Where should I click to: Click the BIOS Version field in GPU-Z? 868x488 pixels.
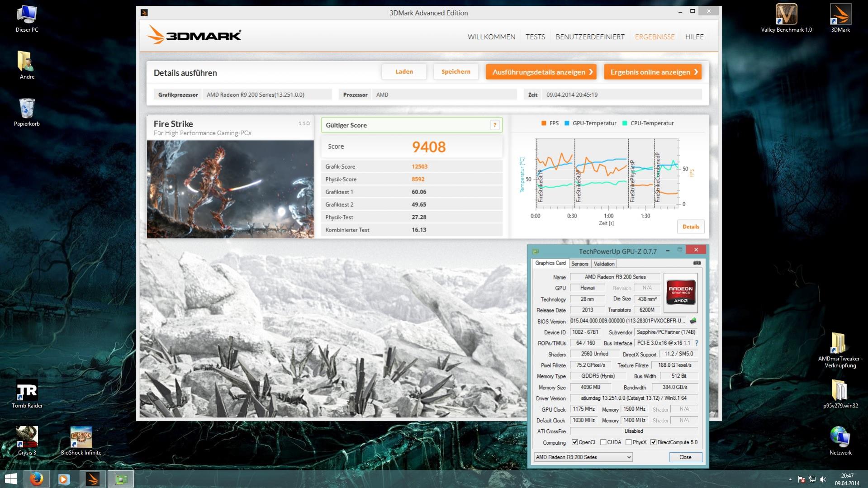click(628, 321)
